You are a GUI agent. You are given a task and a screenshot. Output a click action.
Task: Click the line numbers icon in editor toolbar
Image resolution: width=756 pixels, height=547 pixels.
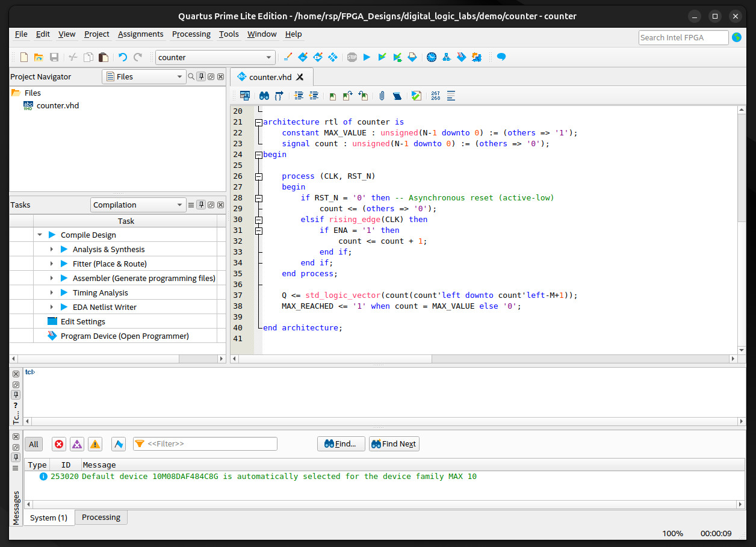436,96
